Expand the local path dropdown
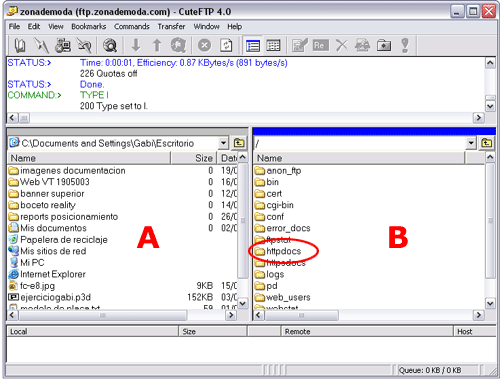Image resolution: width=500 pixels, height=379 pixels. (x=223, y=143)
